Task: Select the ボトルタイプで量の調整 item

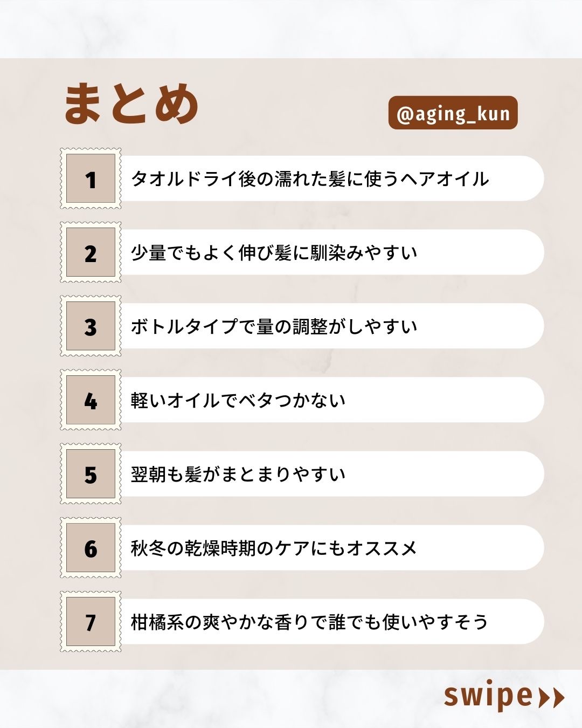Action: [274, 327]
